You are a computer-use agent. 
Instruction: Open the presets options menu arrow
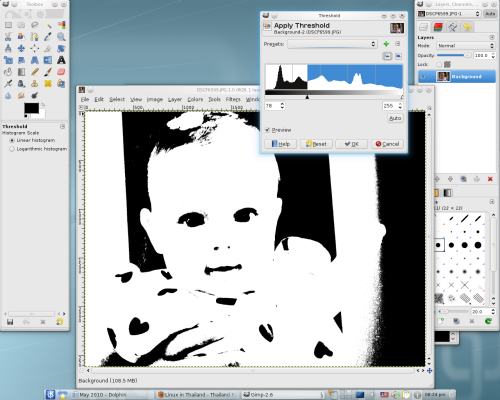[x=398, y=44]
